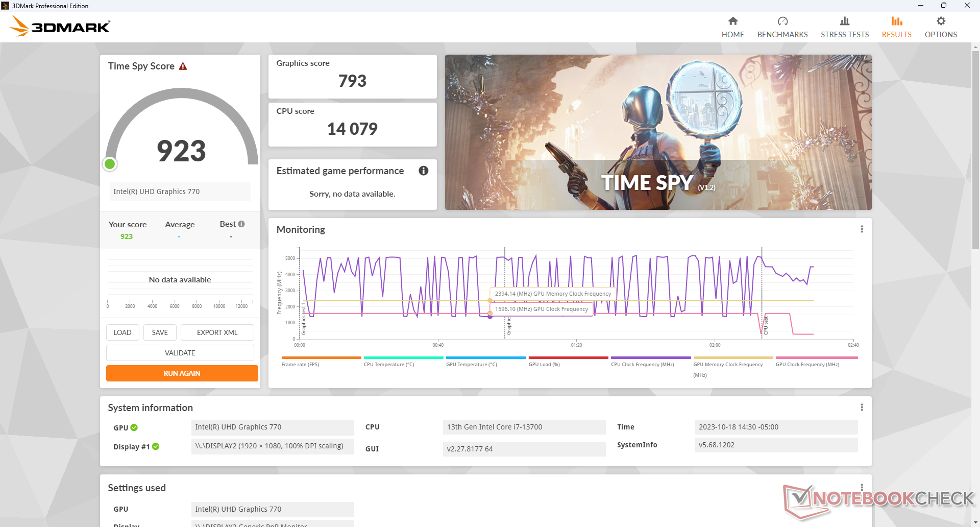Toggle GPU Temperature blue legend
Image resolution: width=980 pixels, height=527 pixels.
tap(486, 362)
